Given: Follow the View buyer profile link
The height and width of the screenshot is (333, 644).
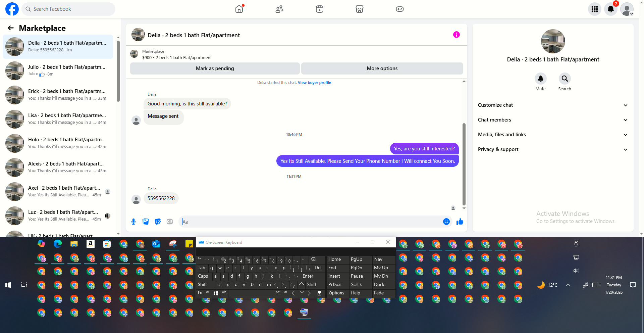Looking at the screenshot, I should (314, 83).
